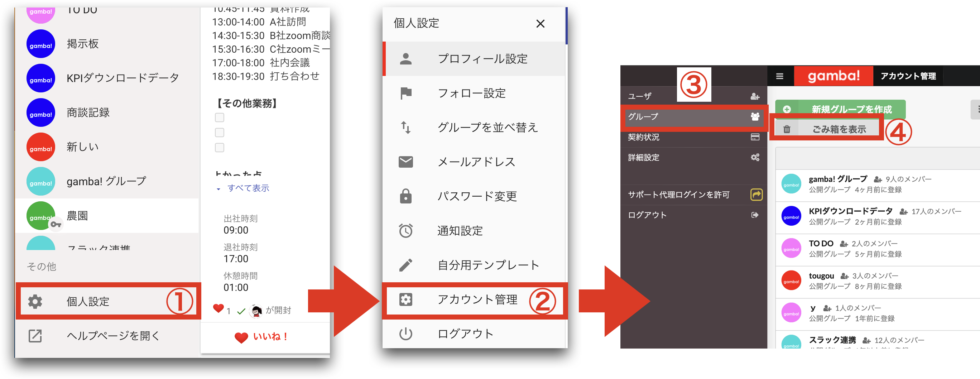Viewport: 980px width, 379px height.
Task: Click the settings-box icon beside アカウント管理
Action: [x=405, y=300]
